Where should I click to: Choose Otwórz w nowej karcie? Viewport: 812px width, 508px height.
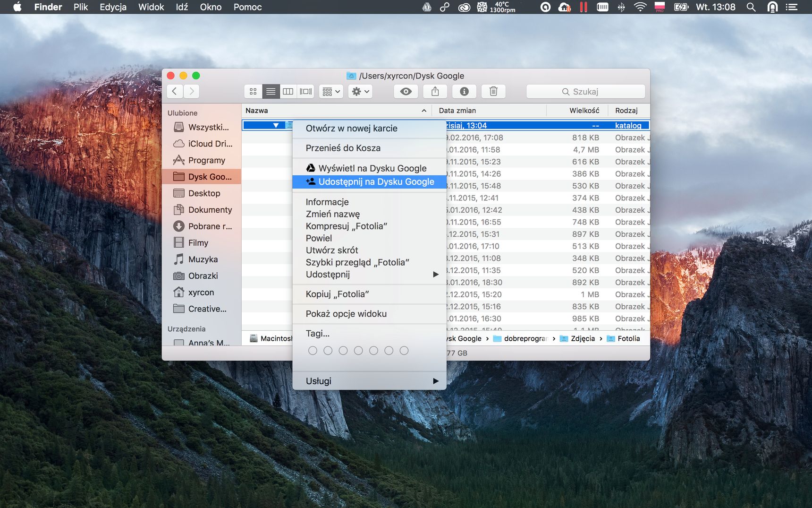(x=369, y=129)
